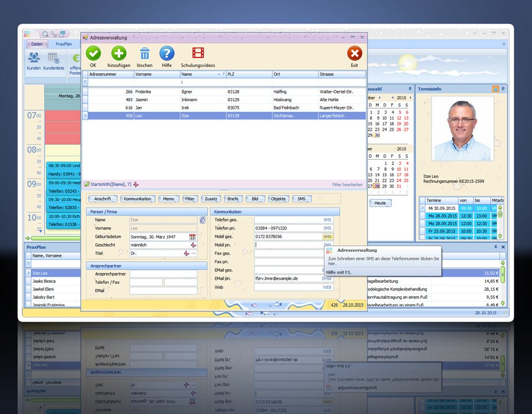
Task: Pin the calendar Auswahl panel
Action: (x=410, y=89)
